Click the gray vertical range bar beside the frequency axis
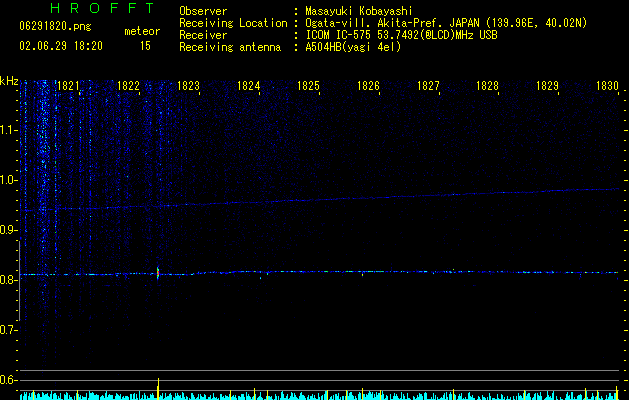Image resolution: width=629 pixels, height=400 pixels. (19, 281)
